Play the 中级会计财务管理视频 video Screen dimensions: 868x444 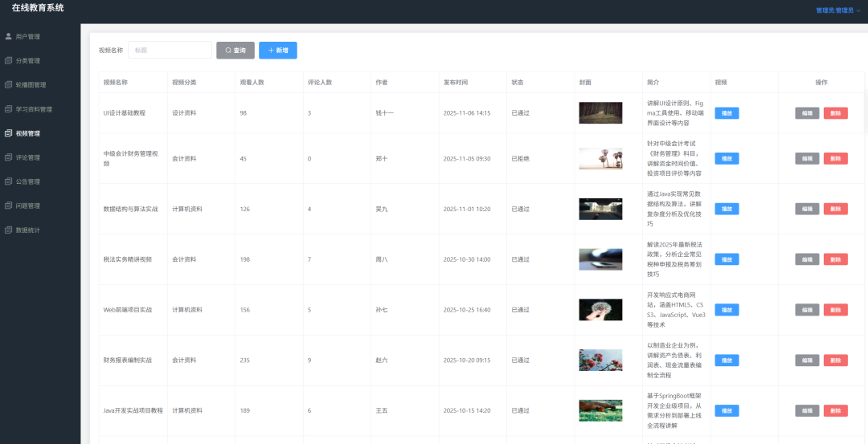[727, 159]
